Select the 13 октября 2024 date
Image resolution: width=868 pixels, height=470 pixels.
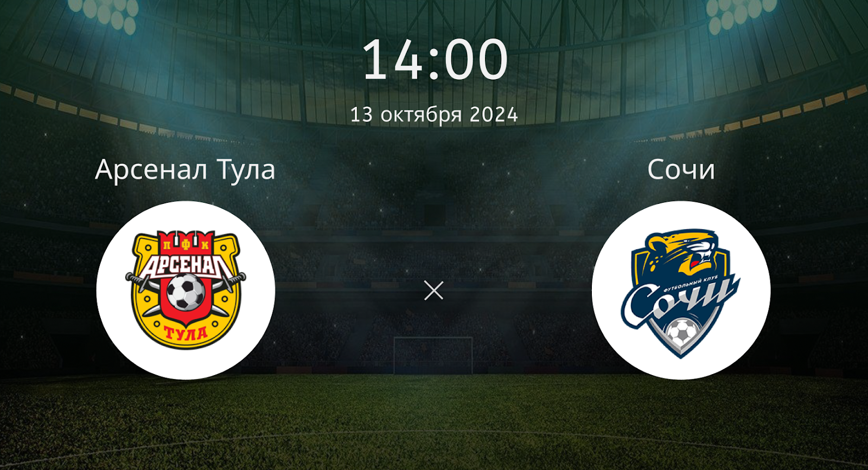(x=434, y=114)
